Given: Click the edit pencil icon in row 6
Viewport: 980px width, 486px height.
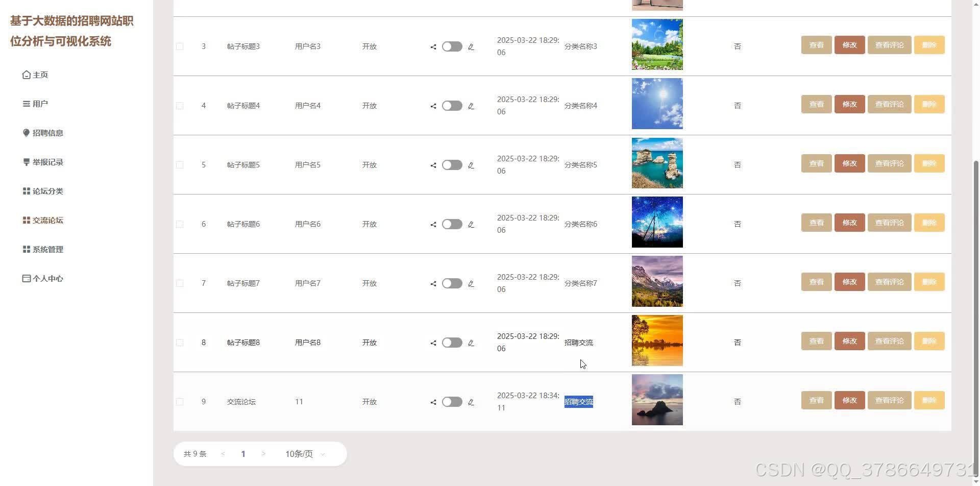Looking at the screenshot, I should [x=471, y=224].
